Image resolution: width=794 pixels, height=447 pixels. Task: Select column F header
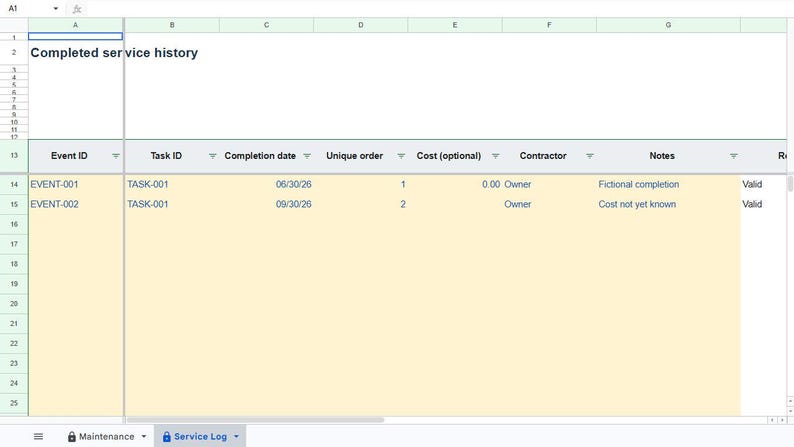coord(549,25)
